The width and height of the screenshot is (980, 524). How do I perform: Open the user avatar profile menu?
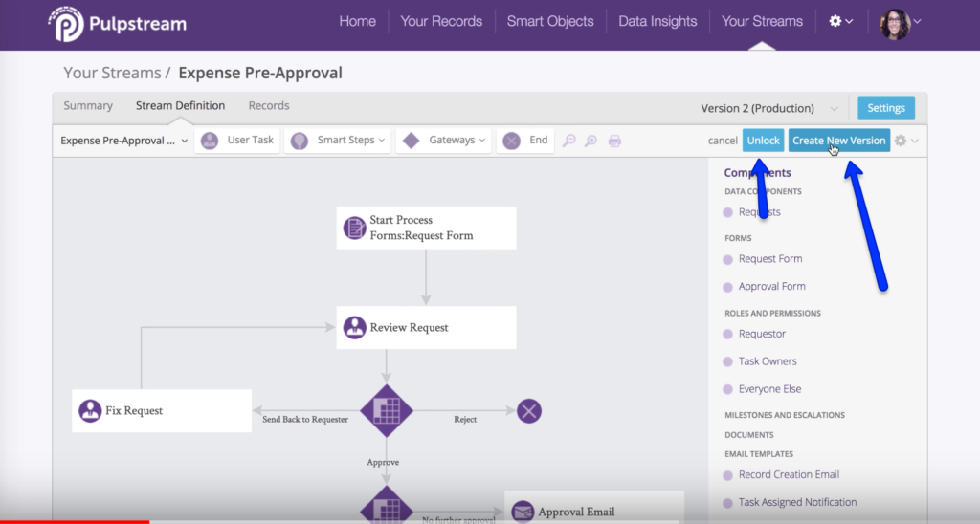(900, 22)
